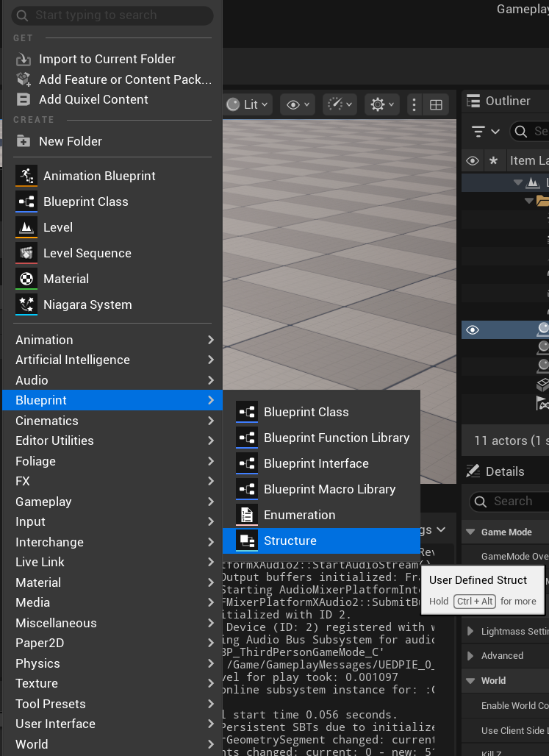Click the Niagara System icon

coord(26,304)
